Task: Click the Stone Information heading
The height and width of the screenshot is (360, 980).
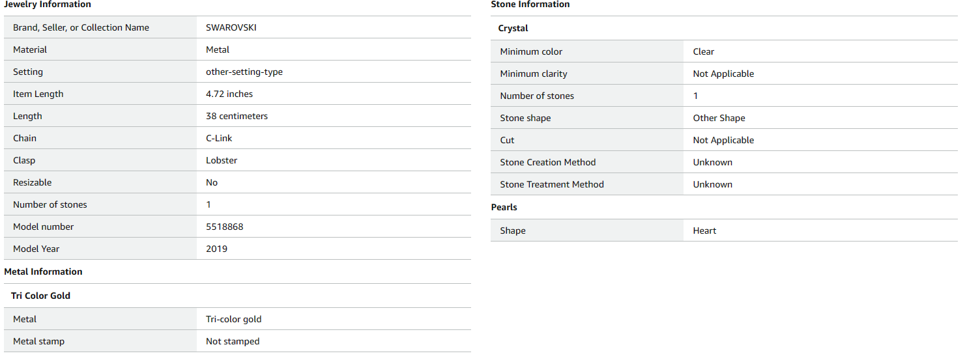Action: pyautogui.click(x=530, y=5)
